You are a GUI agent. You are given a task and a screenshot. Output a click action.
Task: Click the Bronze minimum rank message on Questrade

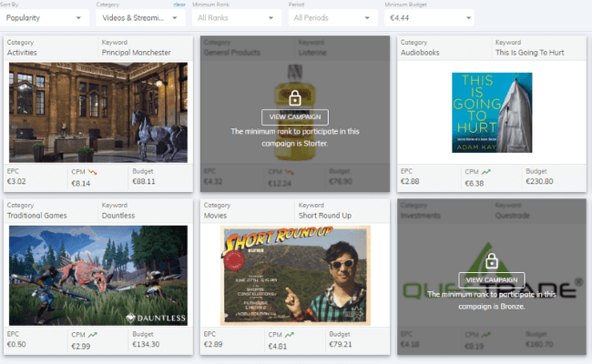[x=492, y=300]
